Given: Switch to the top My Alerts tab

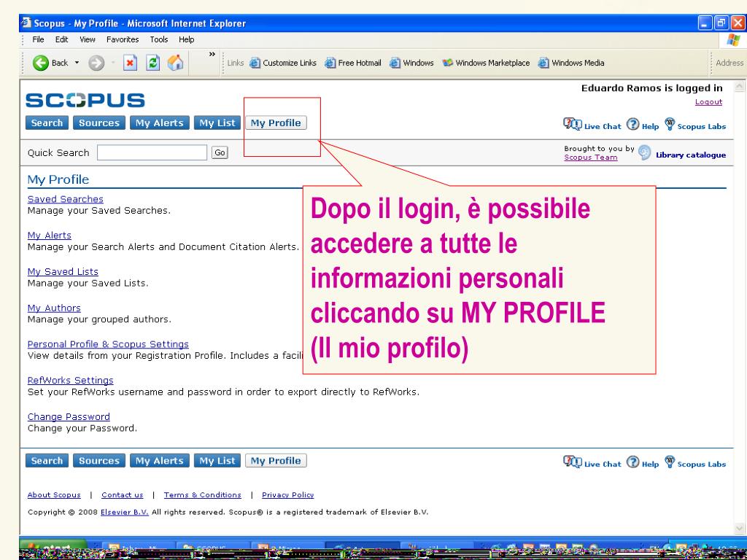Looking at the screenshot, I should click(x=159, y=122).
